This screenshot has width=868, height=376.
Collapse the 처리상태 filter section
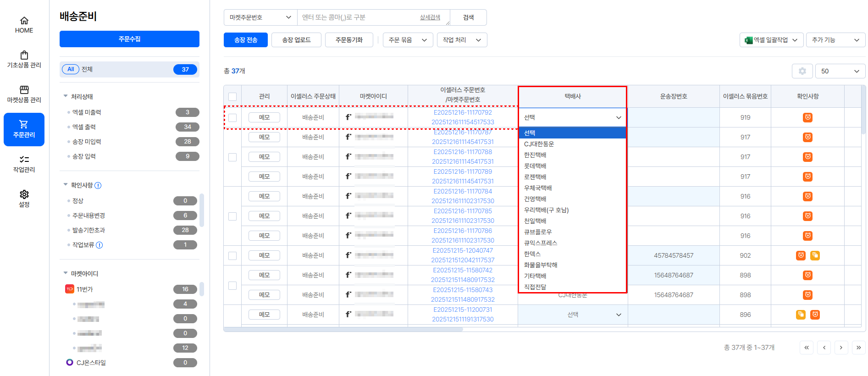66,96
